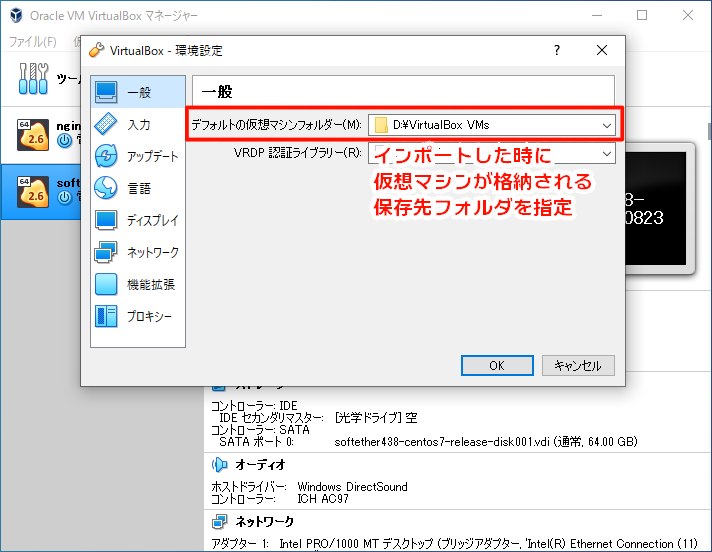Open the VRDP authentication library dropdown arrow
This screenshot has width=712, height=552.
[x=607, y=153]
